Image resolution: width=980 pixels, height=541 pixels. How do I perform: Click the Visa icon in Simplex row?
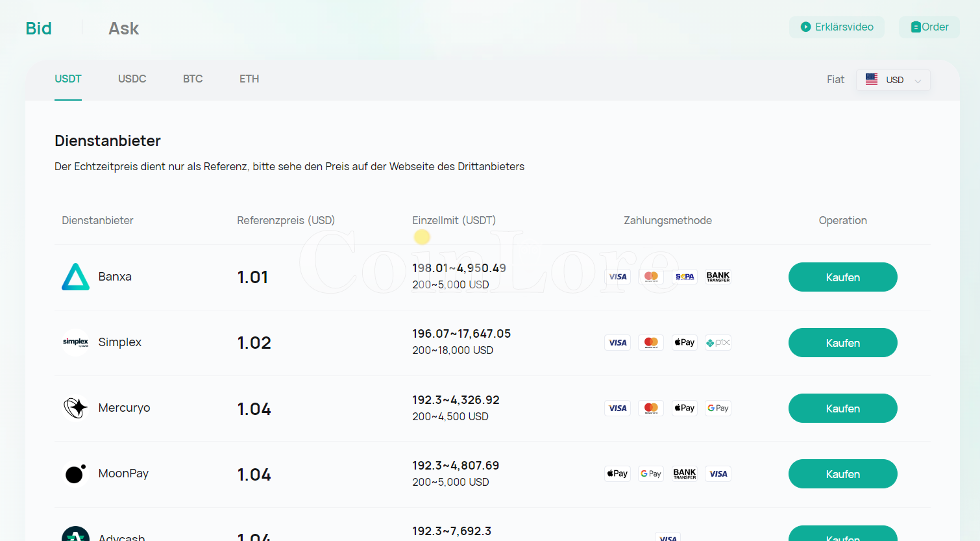pyautogui.click(x=618, y=342)
